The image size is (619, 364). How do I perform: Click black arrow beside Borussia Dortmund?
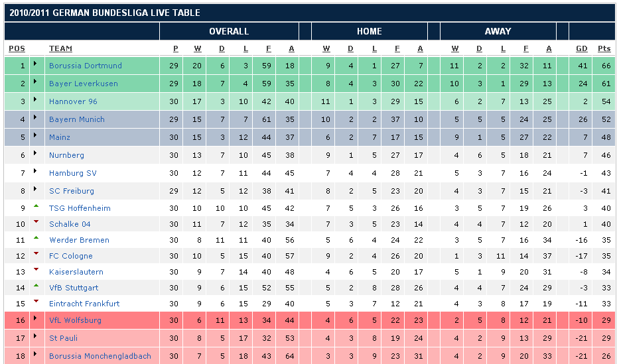[x=36, y=66]
